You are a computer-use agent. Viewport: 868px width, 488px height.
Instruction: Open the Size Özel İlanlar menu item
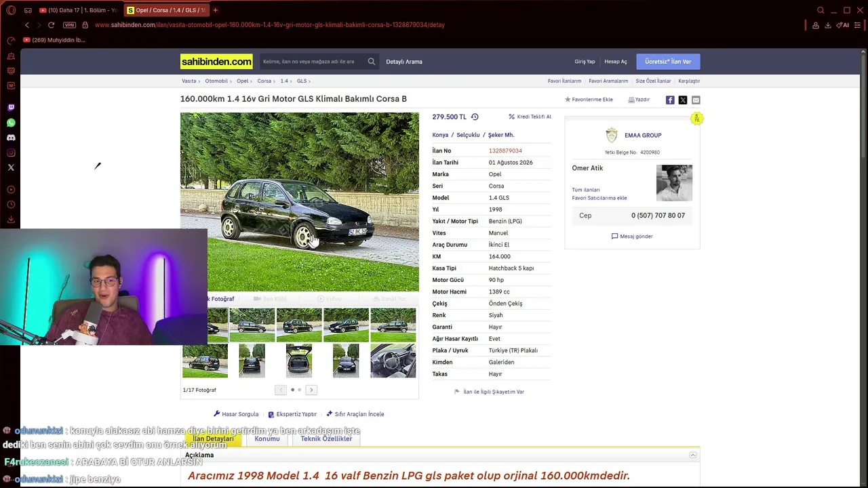[653, 81]
